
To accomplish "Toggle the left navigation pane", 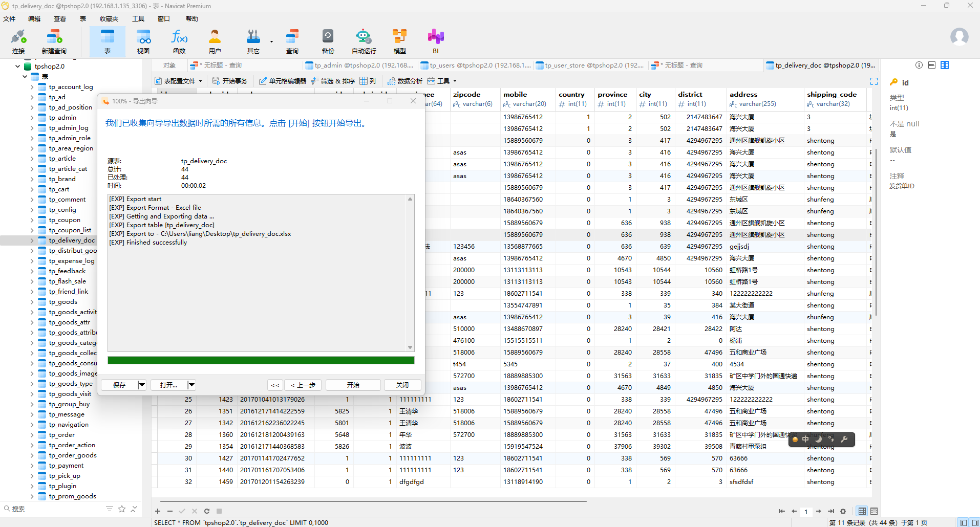I will click(x=964, y=522).
